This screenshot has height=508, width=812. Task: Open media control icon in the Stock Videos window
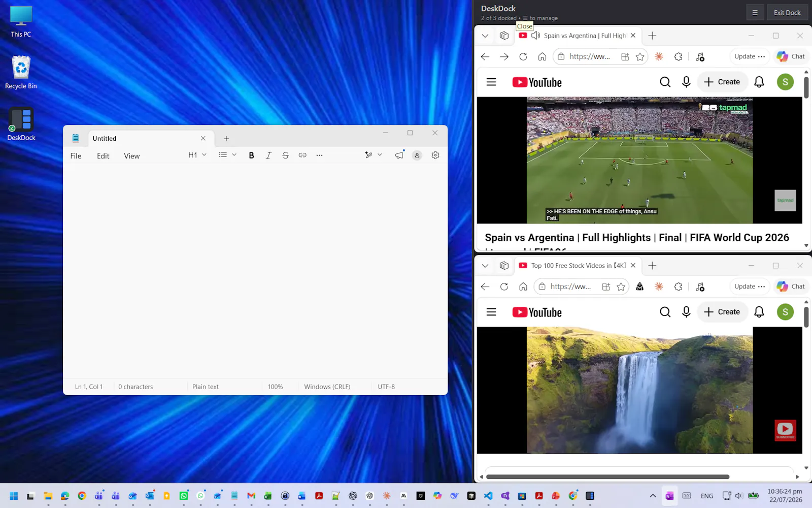click(x=700, y=287)
